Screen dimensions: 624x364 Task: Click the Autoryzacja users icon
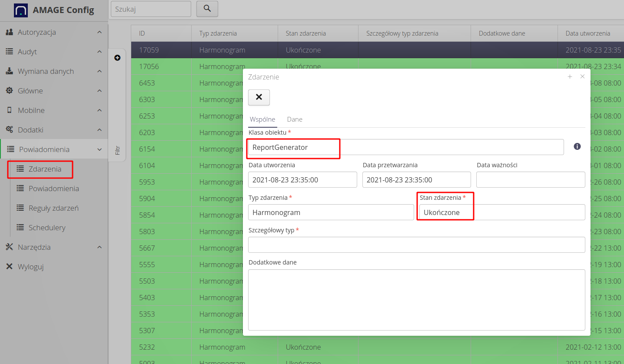tap(10, 32)
